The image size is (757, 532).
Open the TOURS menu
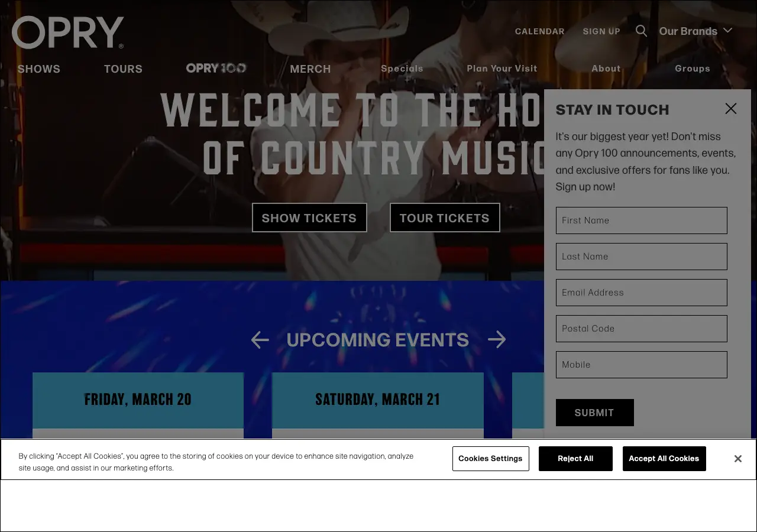(123, 69)
